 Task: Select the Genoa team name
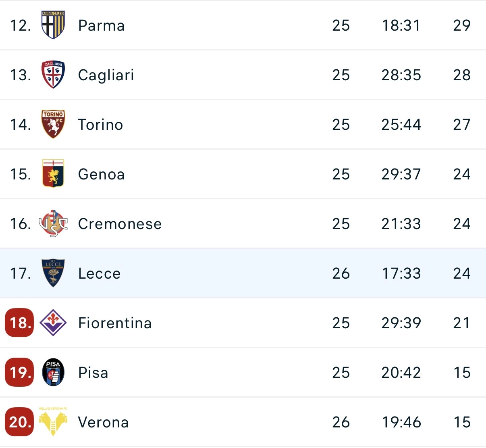[101, 174]
